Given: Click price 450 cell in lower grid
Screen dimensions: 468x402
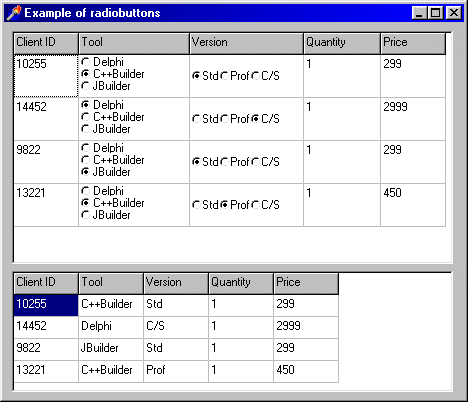Looking at the screenshot, I should coord(306,371).
